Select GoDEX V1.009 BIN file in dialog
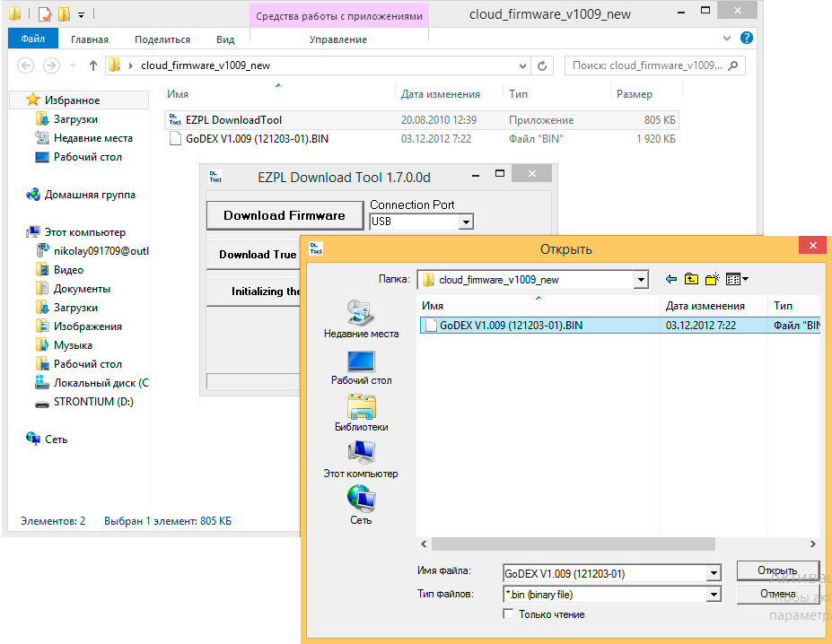The width and height of the screenshot is (832, 644). (x=510, y=326)
